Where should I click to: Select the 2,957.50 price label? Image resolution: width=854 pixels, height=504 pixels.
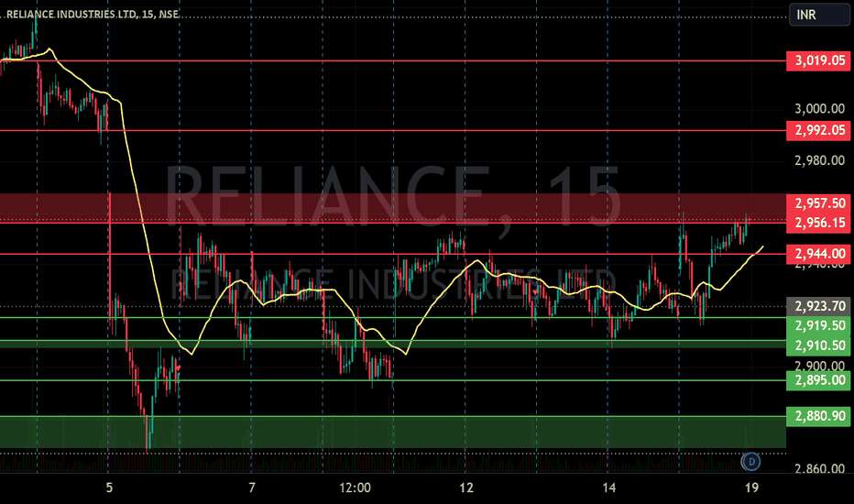(x=818, y=203)
